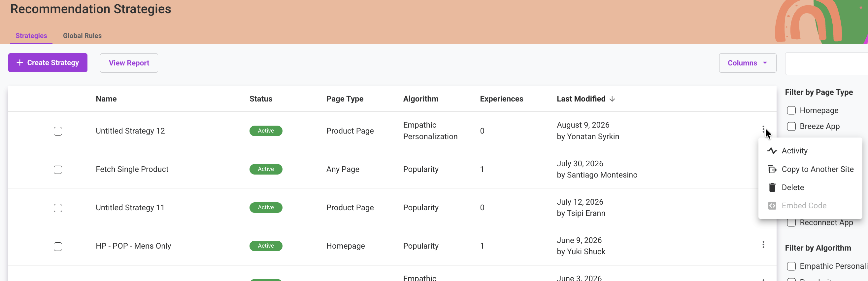Viewport: 868px width, 281px height.
Task: Open kebab menu for HP - POP - Mens Only
Action: click(763, 245)
